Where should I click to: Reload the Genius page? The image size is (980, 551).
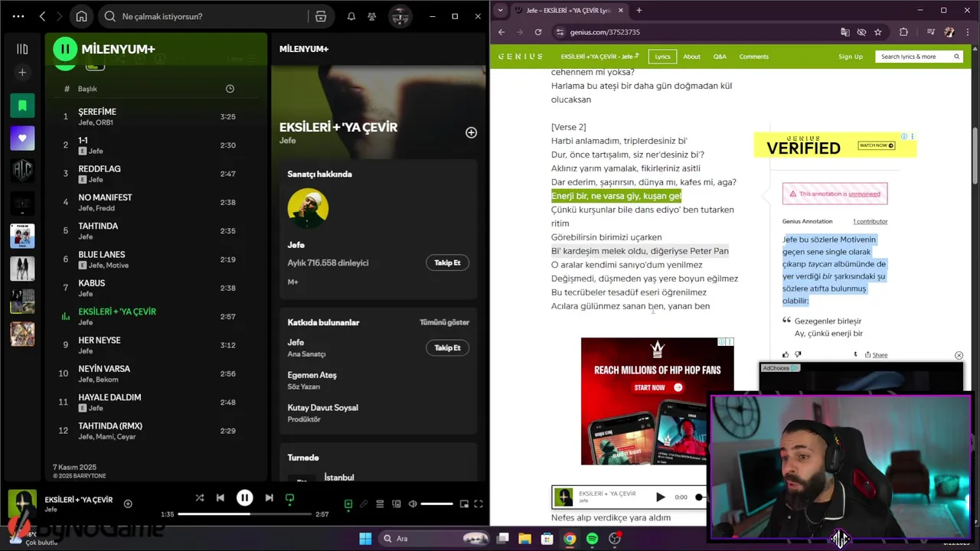538,32
